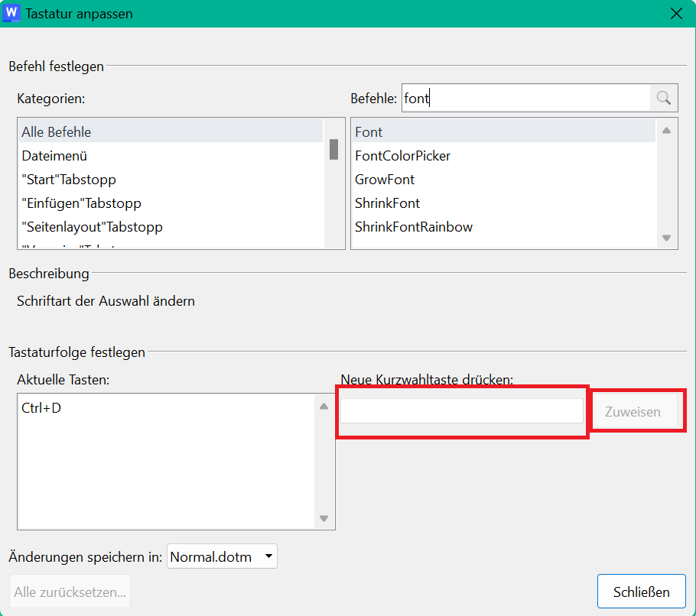The height and width of the screenshot is (616, 696).
Task: Choose the "Start"Tabstopp category
Action: (69, 180)
